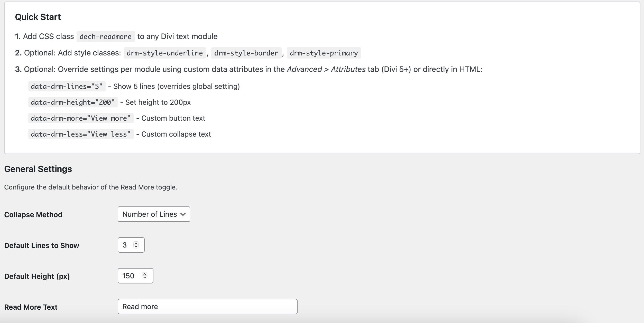Click the Collapse Method label

click(x=33, y=215)
